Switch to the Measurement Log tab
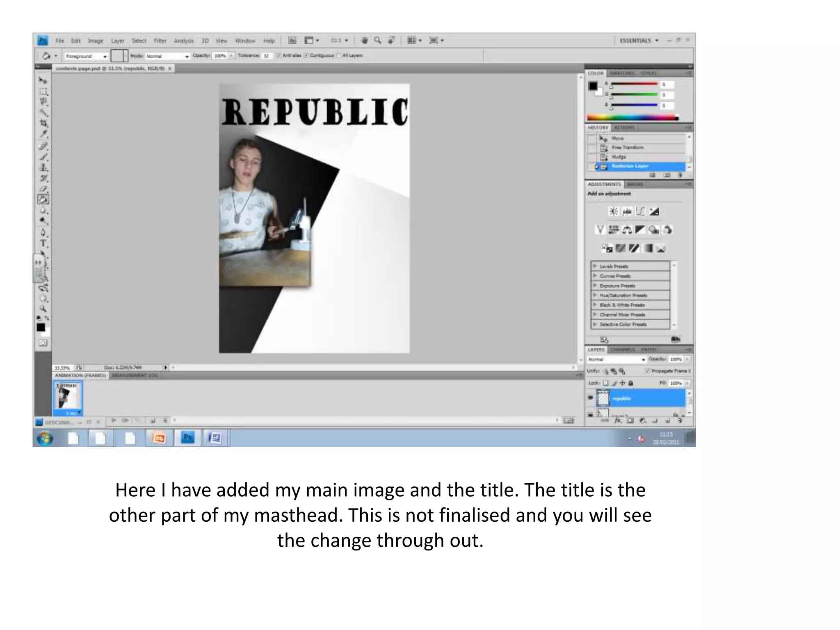This screenshot has height=630, width=840. coord(135,375)
